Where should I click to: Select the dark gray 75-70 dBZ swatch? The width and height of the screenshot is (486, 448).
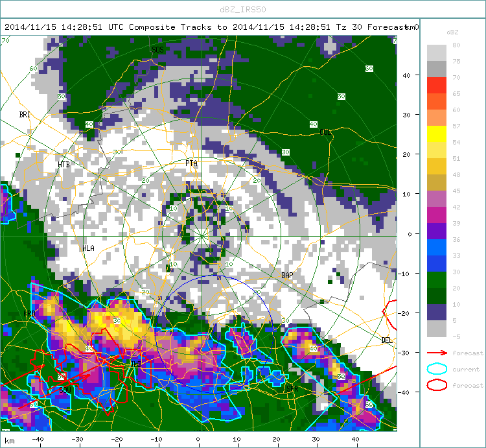point(437,69)
